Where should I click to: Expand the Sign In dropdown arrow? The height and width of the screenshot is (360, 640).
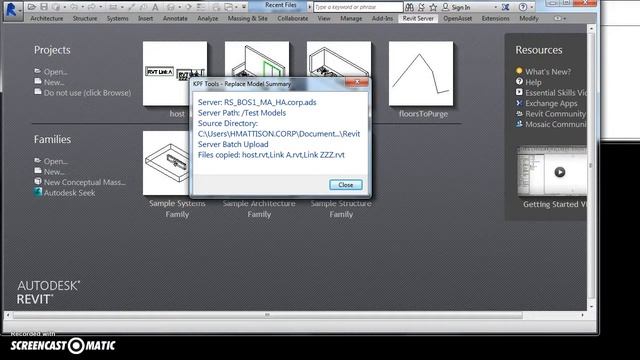pos(496,7)
